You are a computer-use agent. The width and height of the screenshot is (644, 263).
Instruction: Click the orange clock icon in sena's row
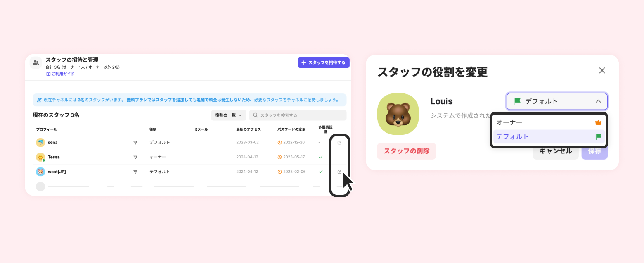click(x=279, y=143)
